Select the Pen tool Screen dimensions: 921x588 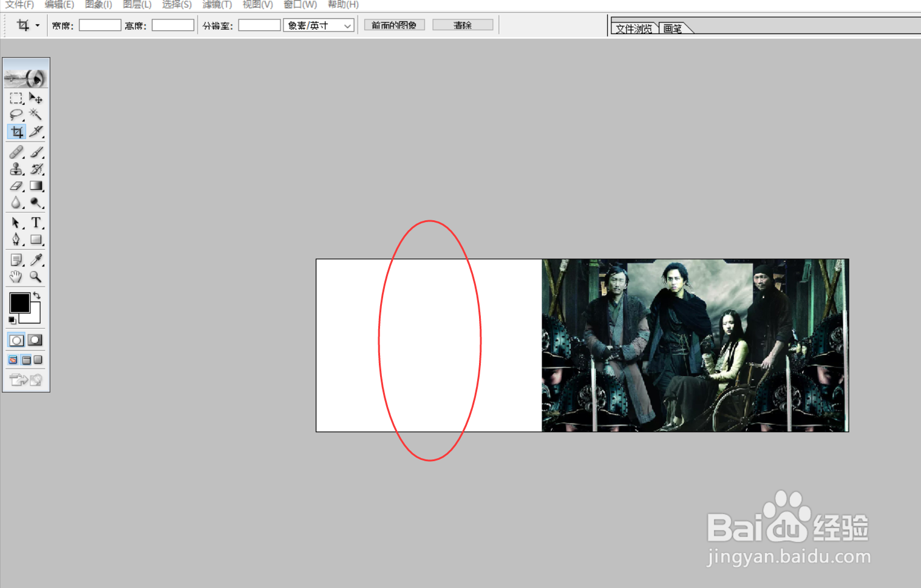pyautogui.click(x=16, y=240)
